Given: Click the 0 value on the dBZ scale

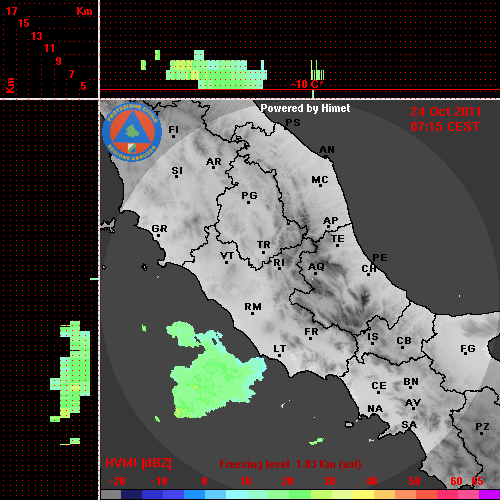Looking at the screenshot, I should coord(204,481).
